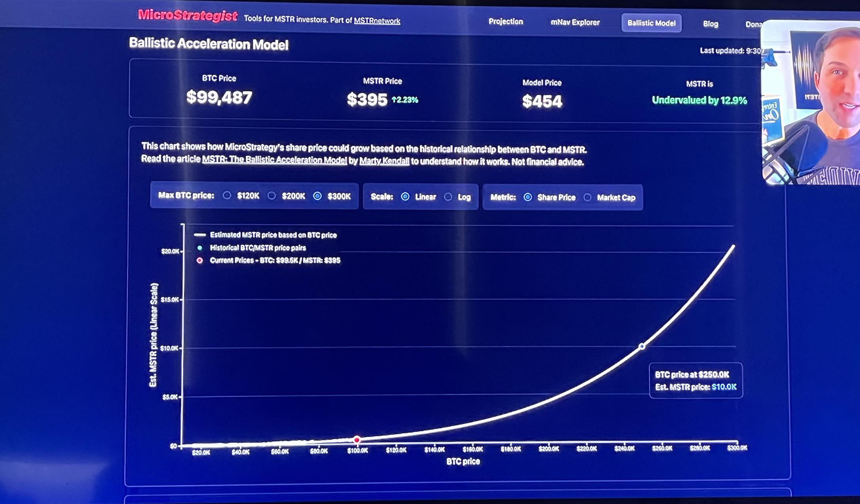This screenshot has height=504, width=860.
Task: Click the Model Price value $454
Action: pos(542,102)
